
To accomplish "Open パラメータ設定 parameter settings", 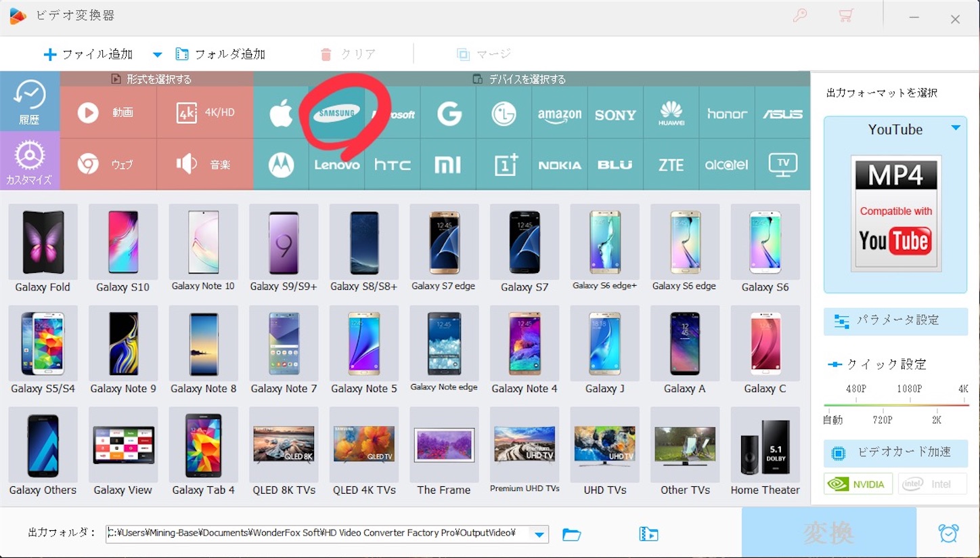I will pos(895,320).
